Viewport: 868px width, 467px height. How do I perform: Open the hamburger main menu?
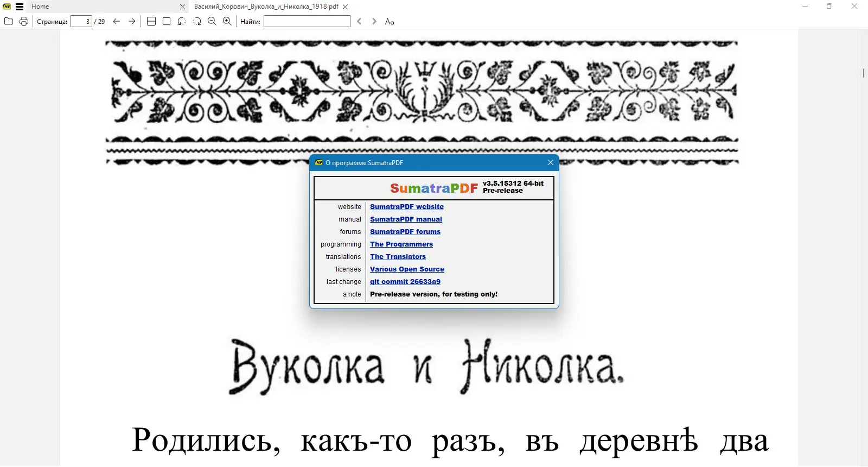click(x=20, y=7)
